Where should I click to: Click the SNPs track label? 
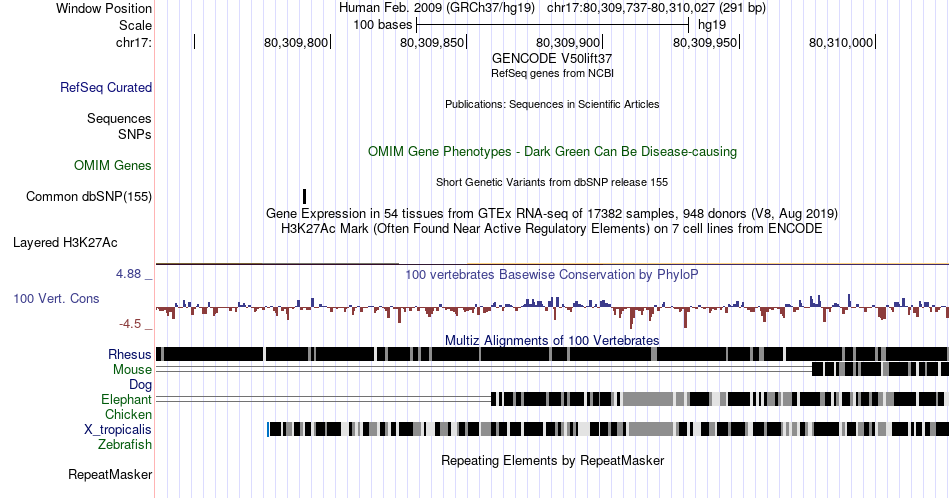click(135, 134)
